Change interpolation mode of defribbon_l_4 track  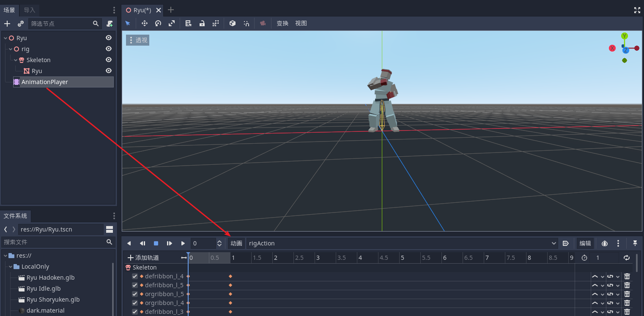[x=598, y=276]
